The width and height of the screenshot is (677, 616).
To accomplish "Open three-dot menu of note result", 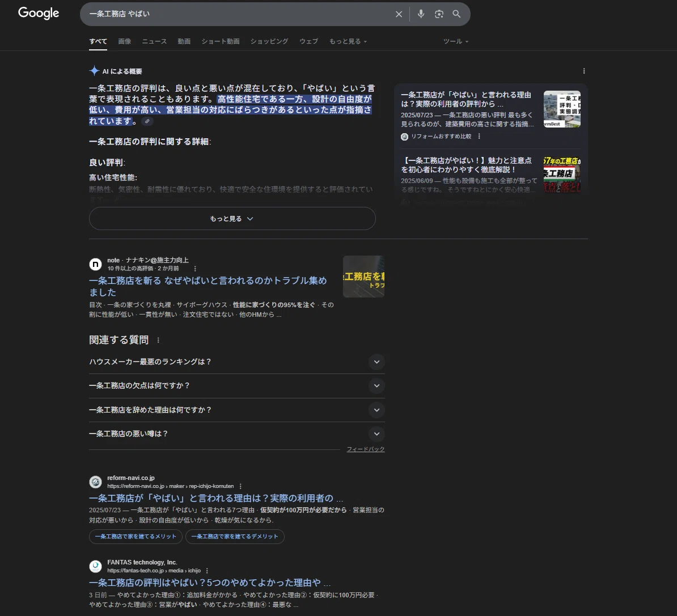I will (195, 269).
